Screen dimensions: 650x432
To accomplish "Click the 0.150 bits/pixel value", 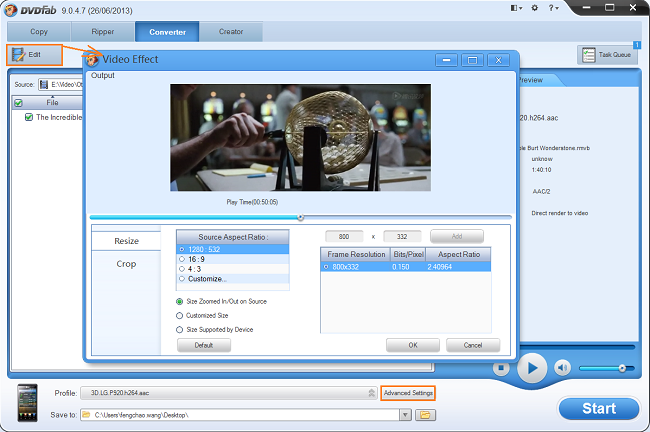I will [400, 267].
